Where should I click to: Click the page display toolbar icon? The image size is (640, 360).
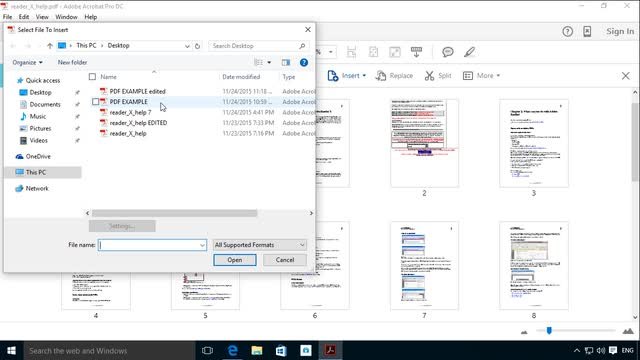coord(416,52)
